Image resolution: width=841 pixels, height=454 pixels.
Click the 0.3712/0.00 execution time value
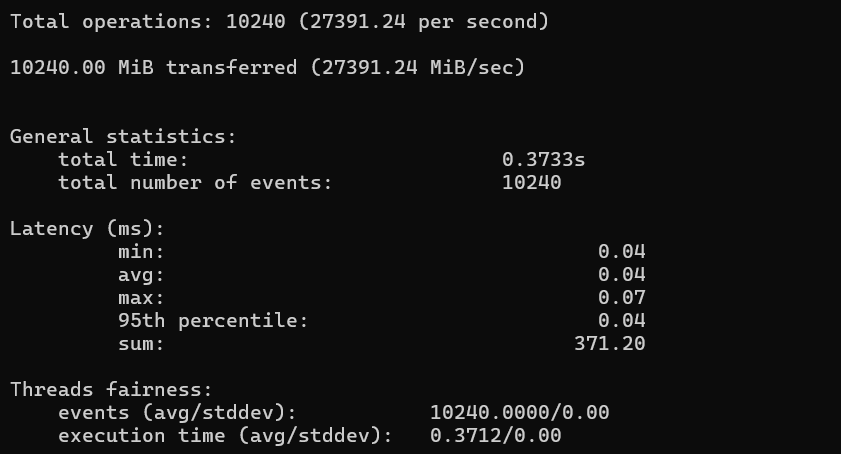495,435
